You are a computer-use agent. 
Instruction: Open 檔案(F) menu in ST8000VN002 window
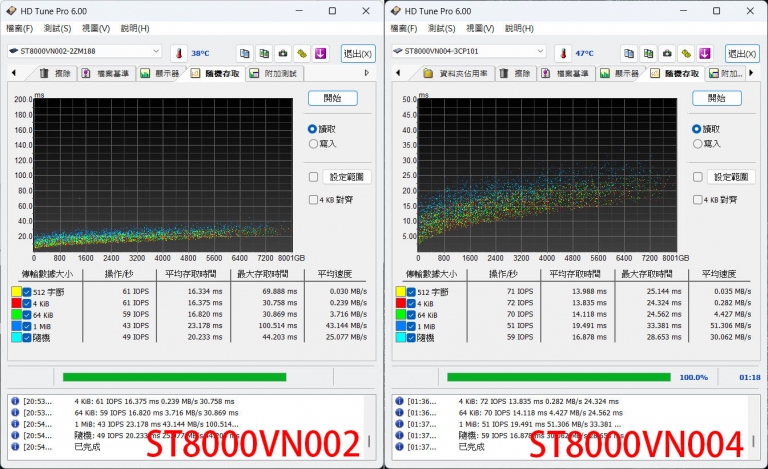20,28
